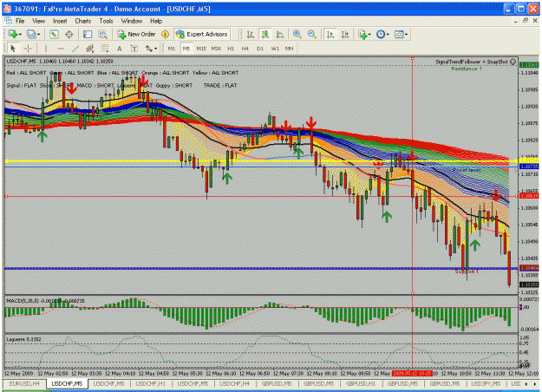Image resolution: width=542 pixels, height=392 pixels.
Task: Click the SignalTrendFollower smiley face icon
Action: (x=513, y=62)
